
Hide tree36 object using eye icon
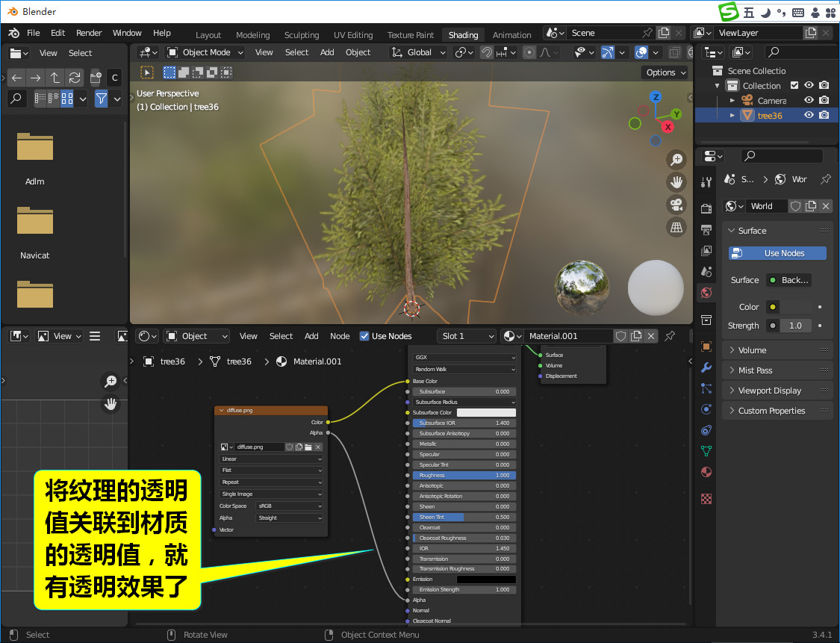point(809,115)
